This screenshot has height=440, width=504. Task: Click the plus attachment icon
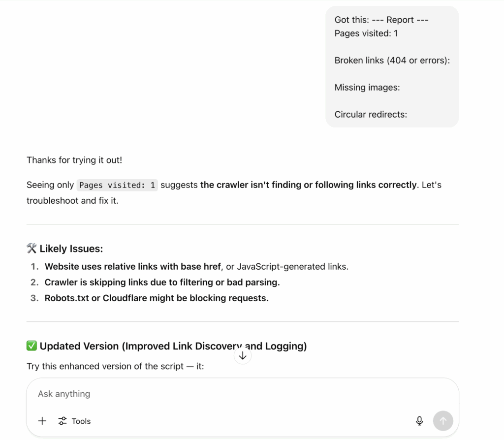[x=42, y=421]
